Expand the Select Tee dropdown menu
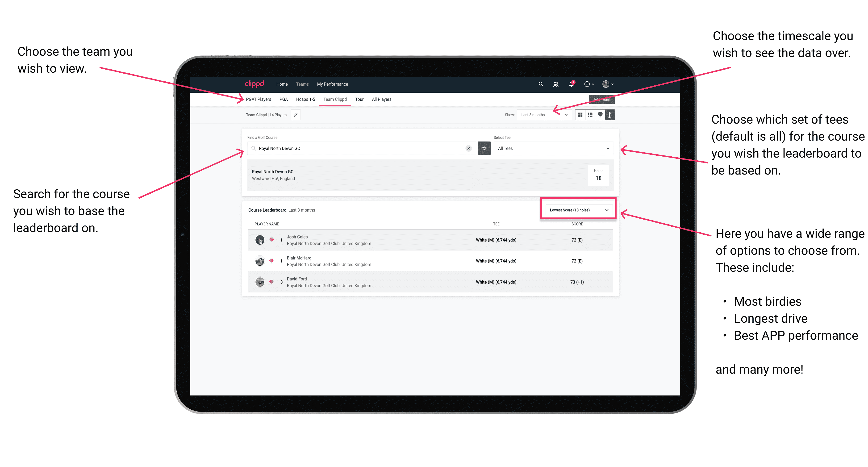The image size is (868, 467). (607, 148)
